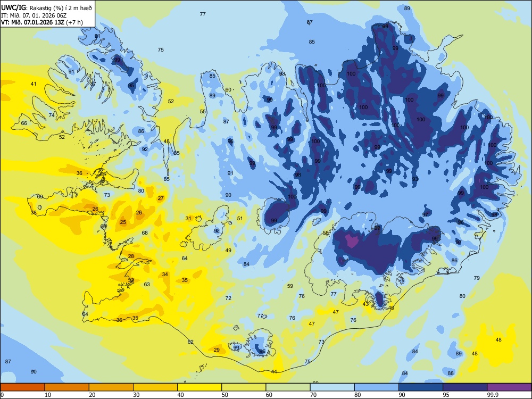This screenshot has width=532, height=399.
Task: Select the 50–60 yellow-green legend swatch
Action: coord(244,387)
